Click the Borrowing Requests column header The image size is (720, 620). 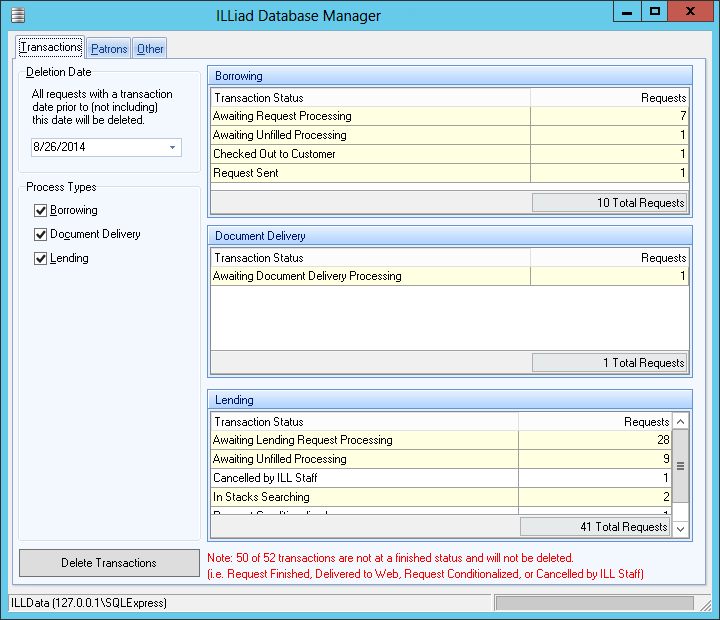609,98
